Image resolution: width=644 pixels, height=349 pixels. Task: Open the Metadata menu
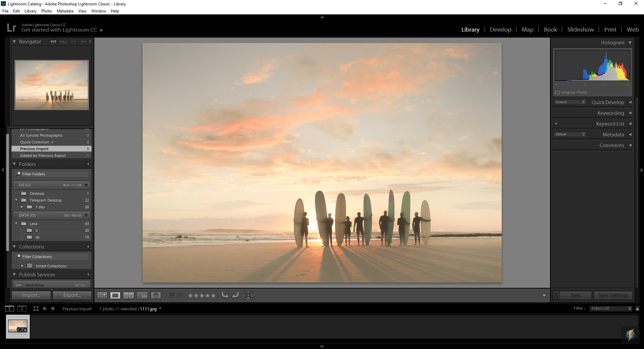[x=65, y=11]
